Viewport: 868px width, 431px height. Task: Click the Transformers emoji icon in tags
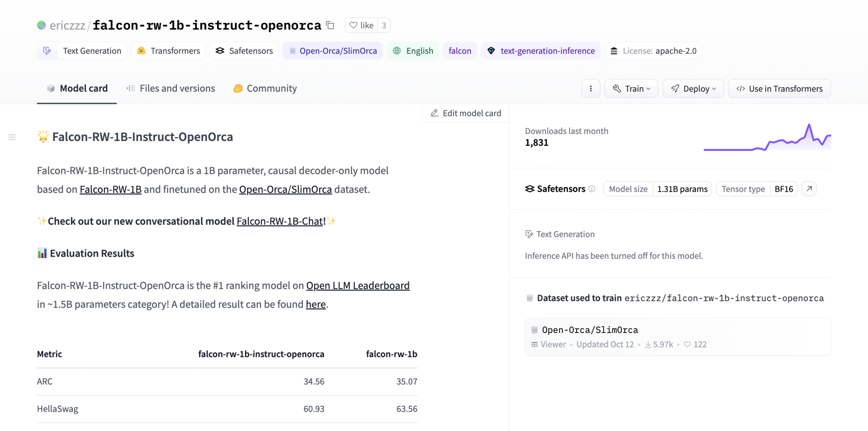click(x=140, y=50)
